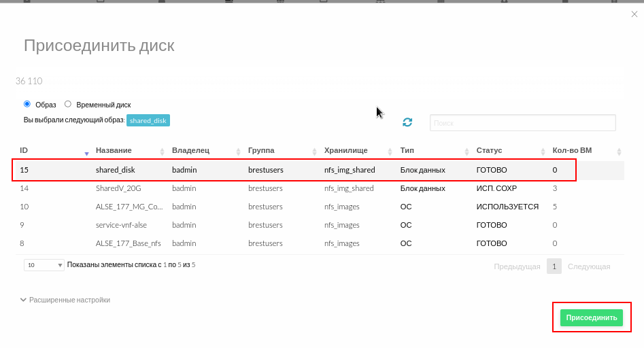644x348 pixels.
Task: Sort by Хранилище column sort icon
Action: (390, 152)
